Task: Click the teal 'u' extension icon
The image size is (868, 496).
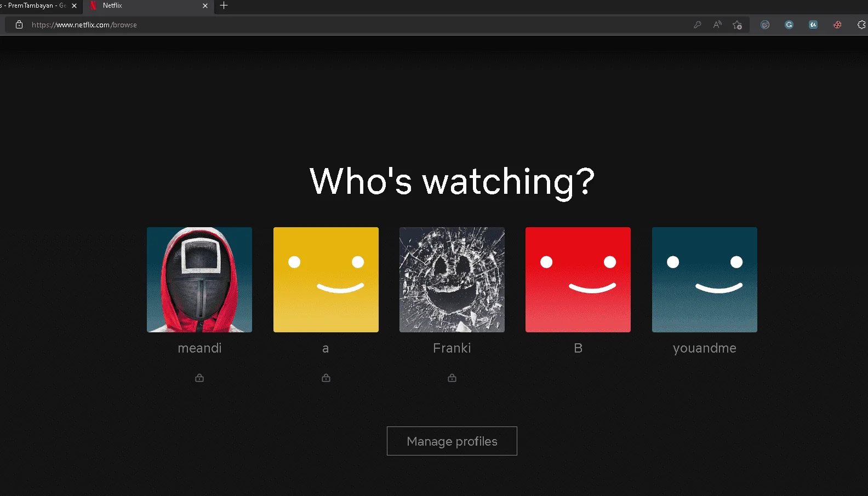Action: [x=813, y=25]
